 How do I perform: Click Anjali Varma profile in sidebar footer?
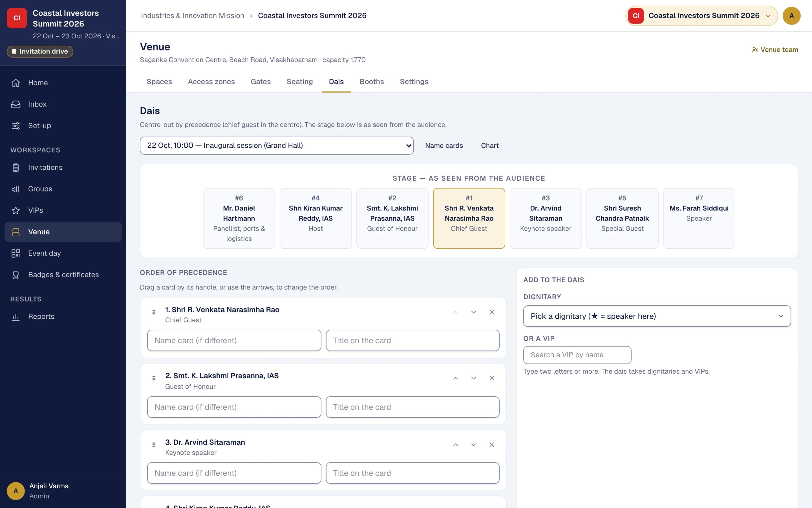63,491
